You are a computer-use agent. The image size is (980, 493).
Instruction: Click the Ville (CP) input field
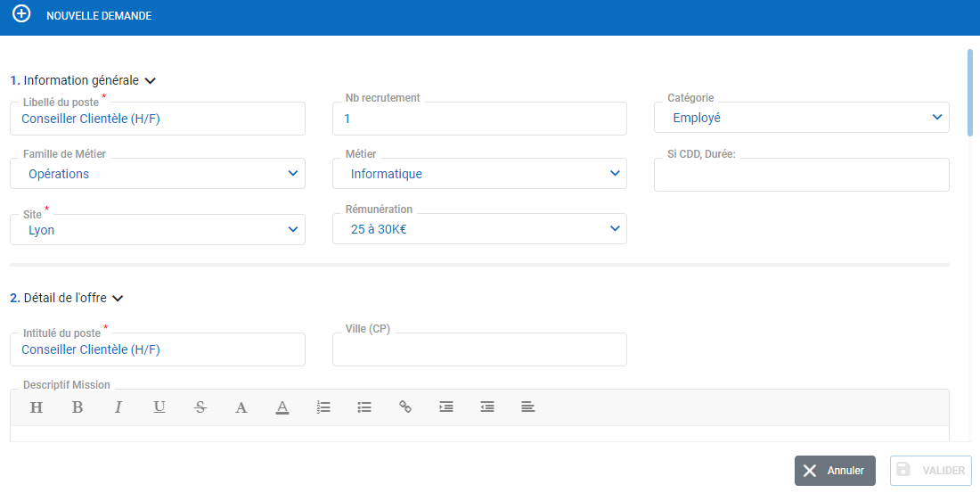coord(479,349)
